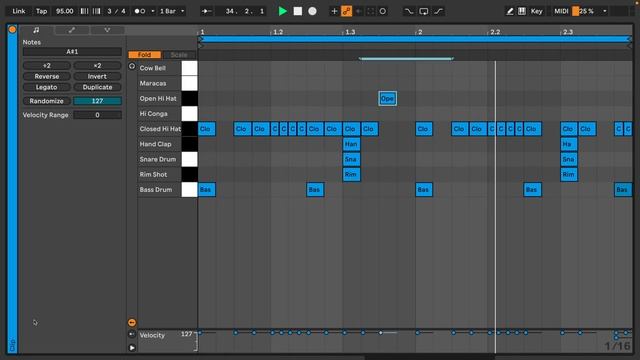Enable MIDI Arrangement Overdub plus icon

(x=334, y=11)
